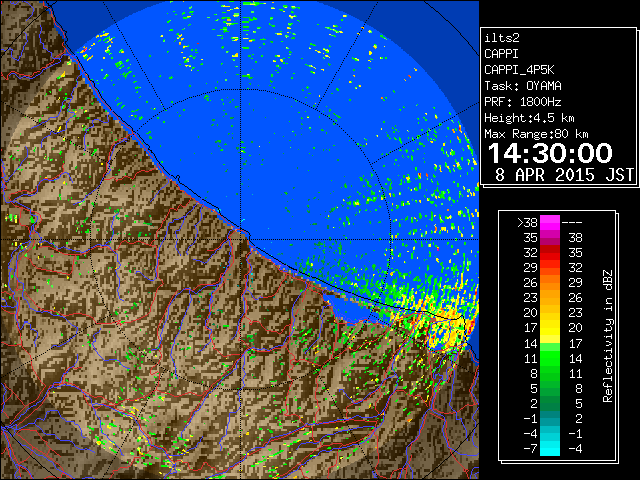Pick the cyan band at the color scale bottom
This screenshot has width=640, height=480.
point(550,449)
